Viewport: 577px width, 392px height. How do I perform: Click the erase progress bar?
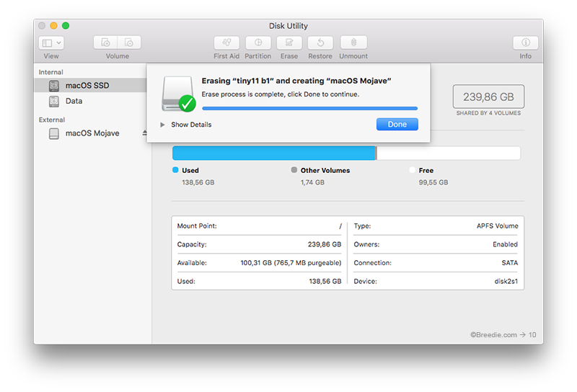tap(310, 109)
